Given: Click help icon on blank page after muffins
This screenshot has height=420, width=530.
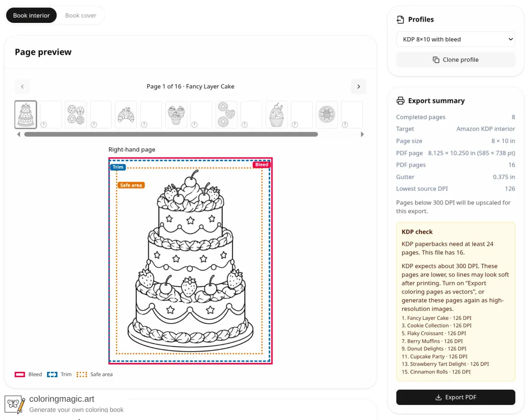Looking at the screenshot, I should coord(194,125).
